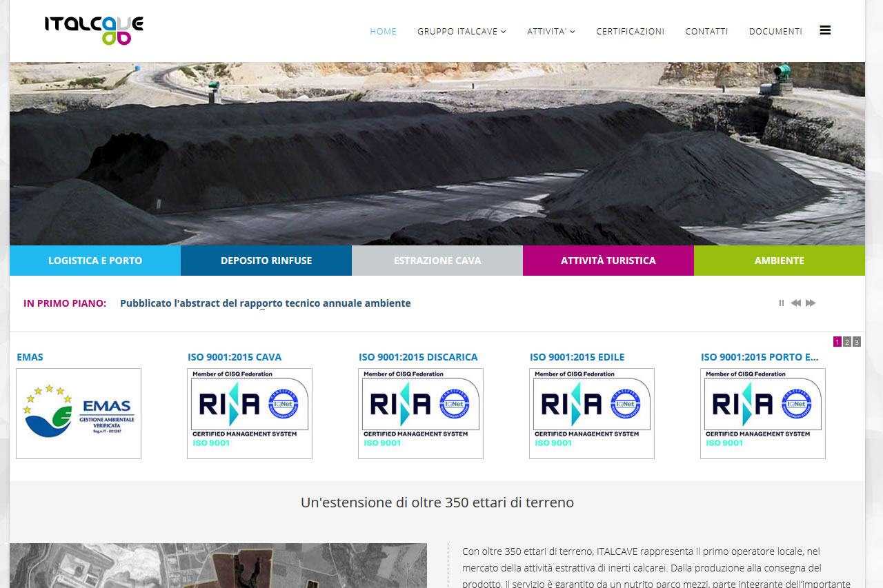Open the annual environment report headline
This screenshot has width=883, height=588.
pos(266,303)
